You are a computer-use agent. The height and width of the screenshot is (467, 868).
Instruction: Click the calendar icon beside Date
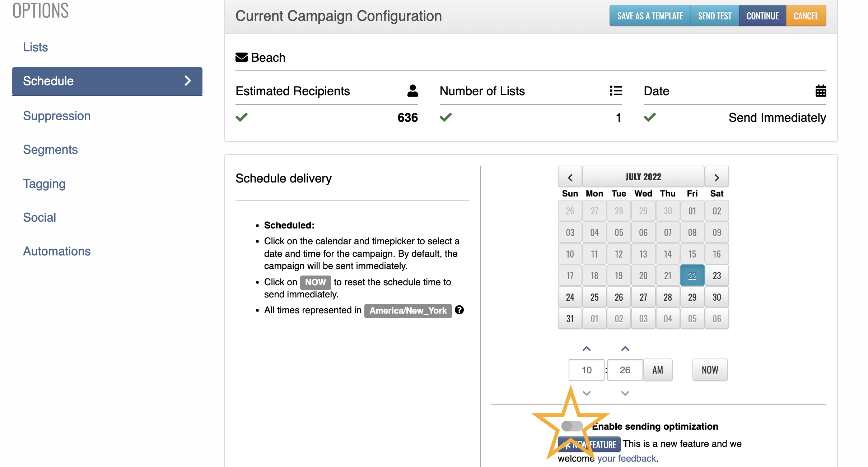(x=821, y=91)
